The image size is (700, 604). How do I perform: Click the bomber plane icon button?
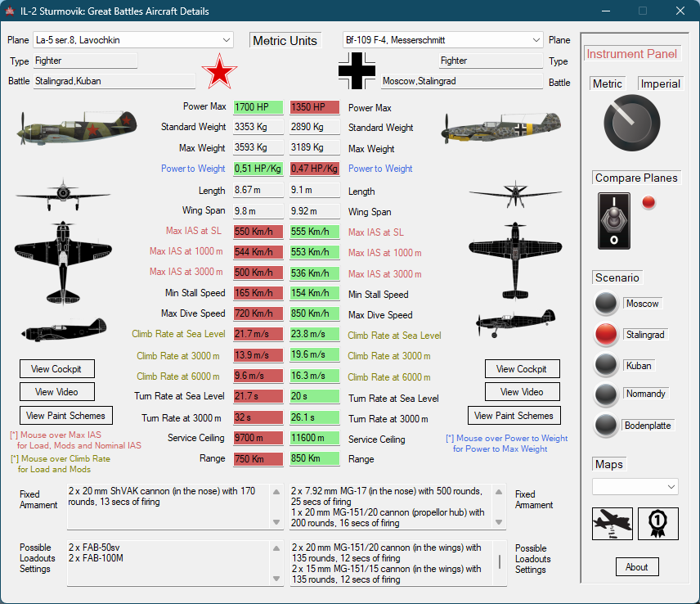pyautogui.click(x=612, y=524)
